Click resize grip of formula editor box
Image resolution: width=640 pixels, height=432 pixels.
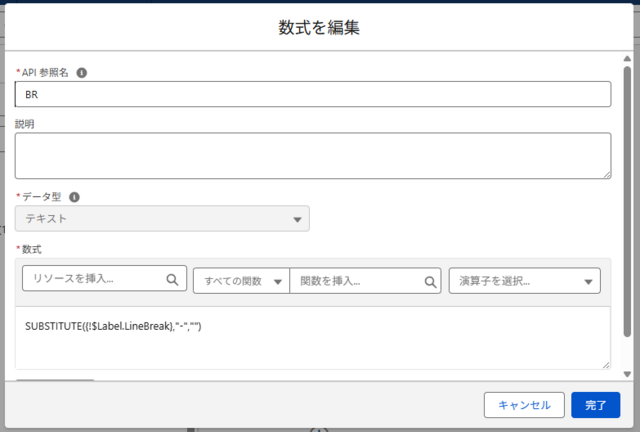[x=605, y=364]
